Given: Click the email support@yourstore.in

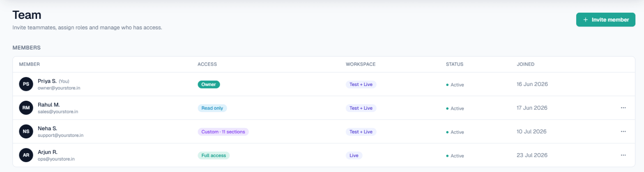Looking at the screenshot, I should point(60,135).
